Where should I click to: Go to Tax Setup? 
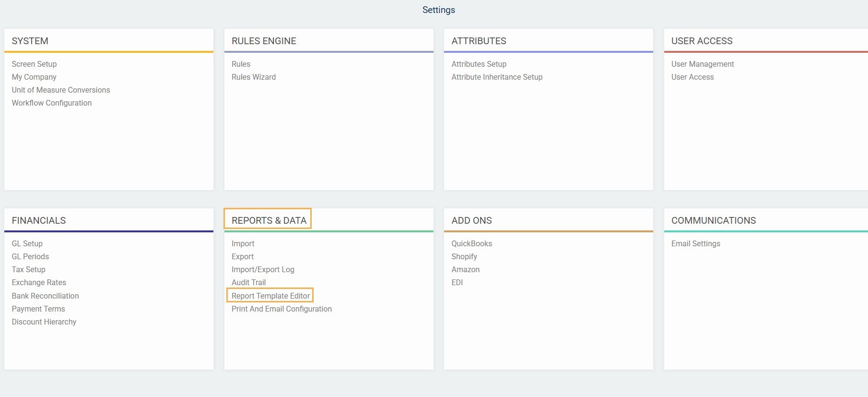pos(29,269)
